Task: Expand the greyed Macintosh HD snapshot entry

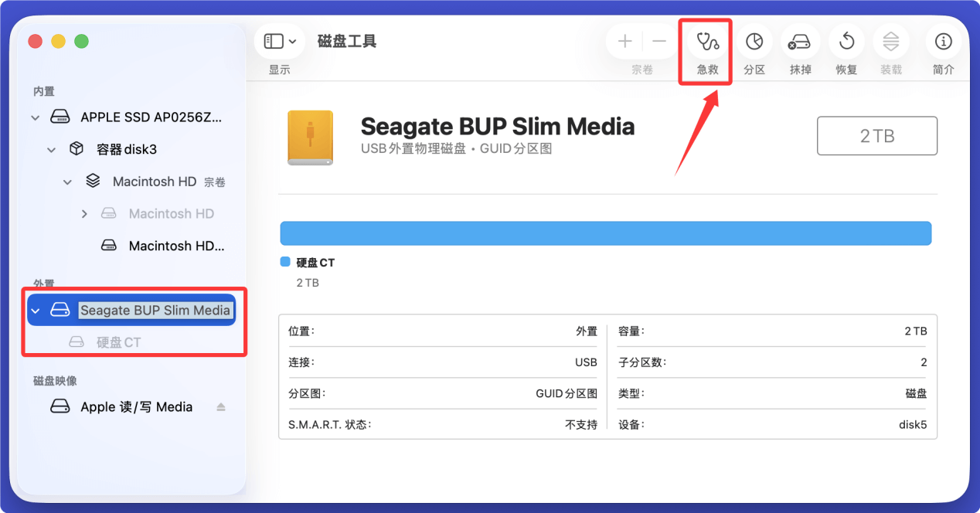Action: (84, 213)
